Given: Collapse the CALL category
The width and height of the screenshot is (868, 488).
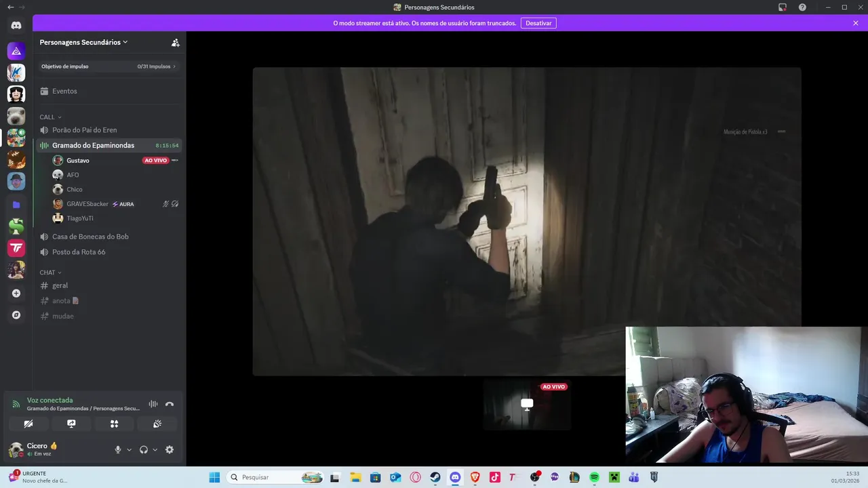Looking at the screenshot, I should [50, 117].
